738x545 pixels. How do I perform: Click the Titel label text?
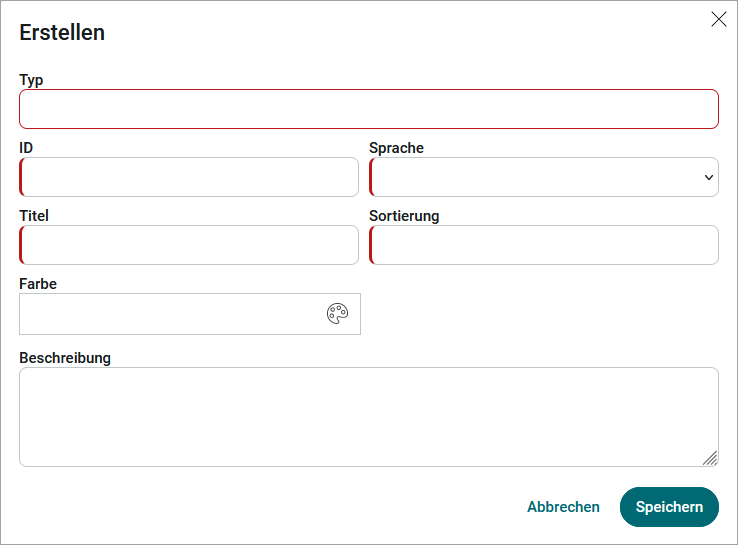point(34,216)
